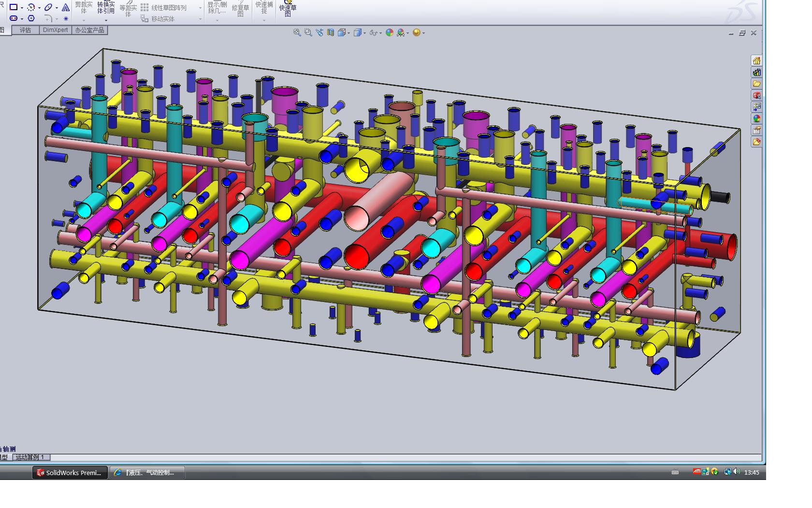
Task: Toggle the Section View icon
Action: (331, 32)
